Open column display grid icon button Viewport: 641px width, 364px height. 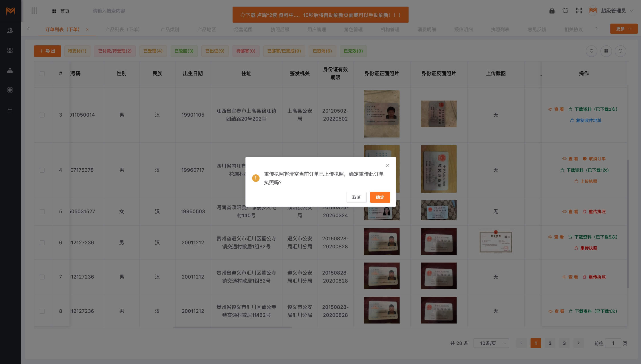[606, 51]
